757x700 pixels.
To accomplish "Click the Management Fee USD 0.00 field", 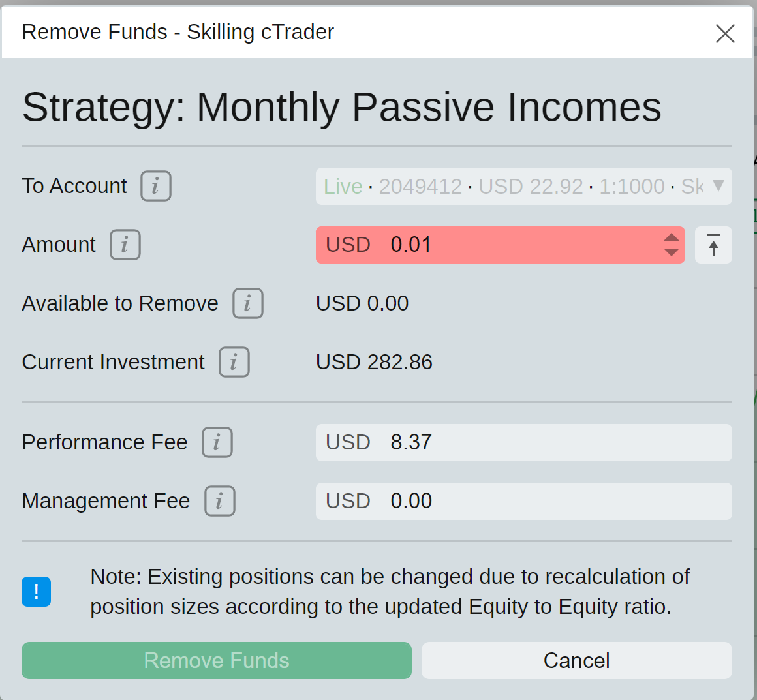I will click(x=524, y=502).
